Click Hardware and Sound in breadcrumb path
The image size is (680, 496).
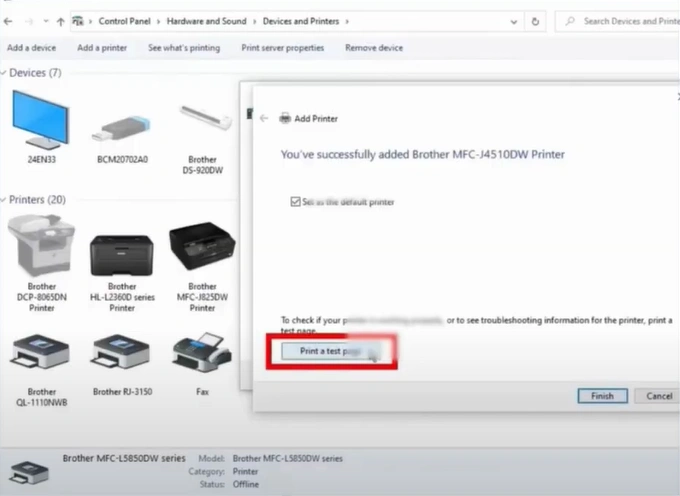[x=205, y=20]
